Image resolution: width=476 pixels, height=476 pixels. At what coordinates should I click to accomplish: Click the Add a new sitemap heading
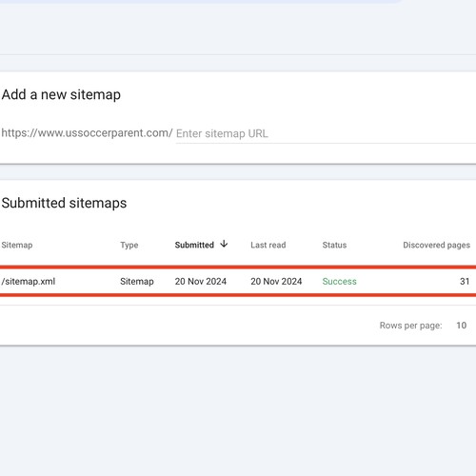click(x=61, y=94)
